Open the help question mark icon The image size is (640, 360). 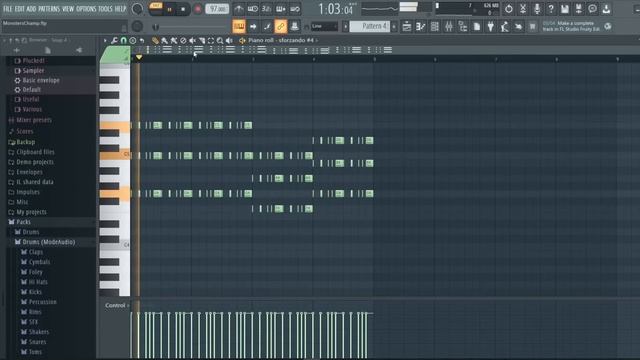pyautogui.click(x=551, y=9)
